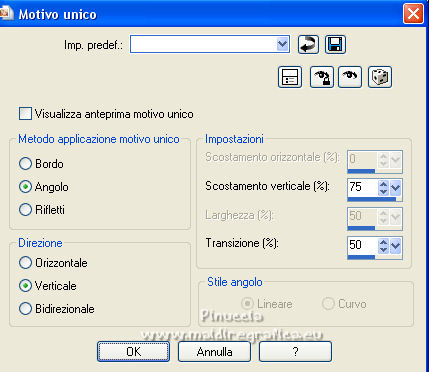Viewport: 429px width, 372px height.
Task: Choose the Orizzontale direction
Action: tap(25, 263)
